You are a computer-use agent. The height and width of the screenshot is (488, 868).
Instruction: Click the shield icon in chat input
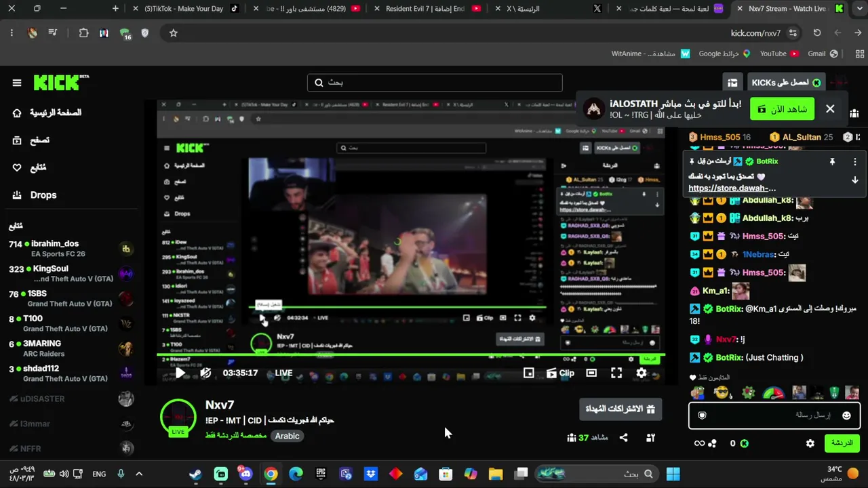point(703,415)
